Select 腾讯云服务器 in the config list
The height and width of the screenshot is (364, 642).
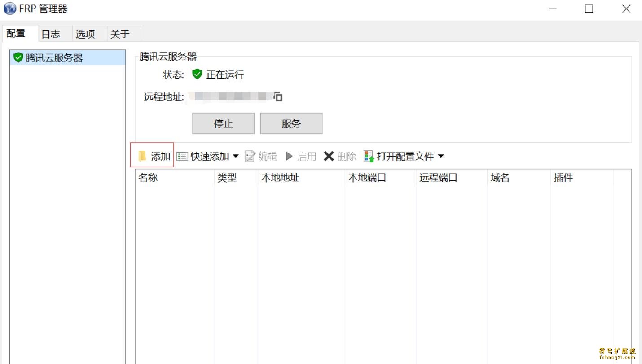[x=68, y=57]
